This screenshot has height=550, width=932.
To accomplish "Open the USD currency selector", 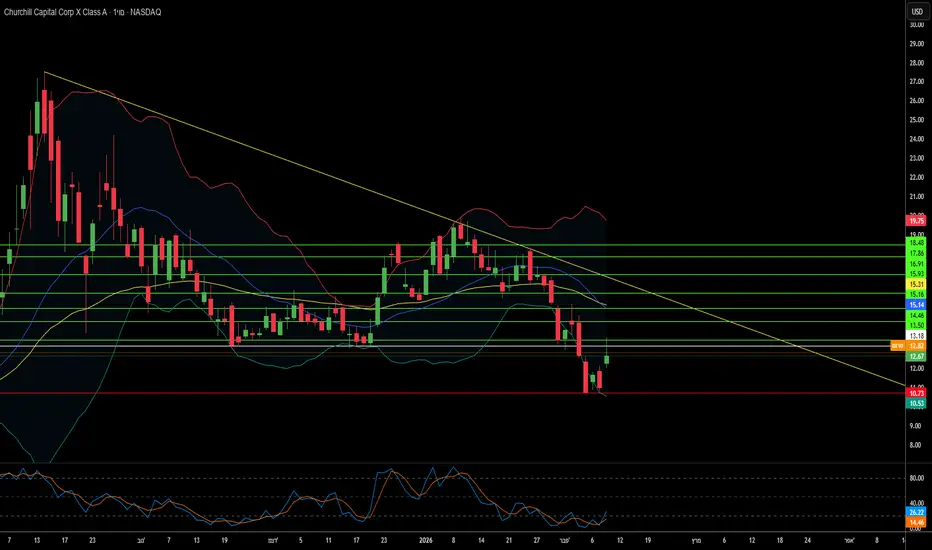I will click(915, 10).
